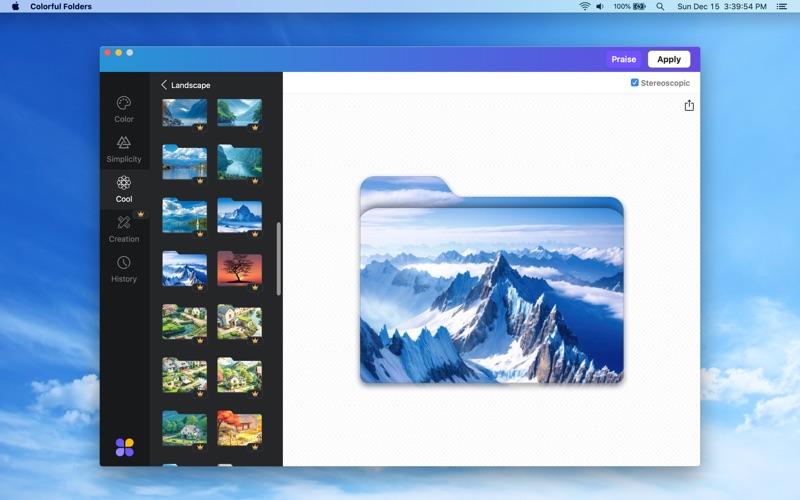Click the share export icon
This screenshot has width=800, height=500.
689,106
